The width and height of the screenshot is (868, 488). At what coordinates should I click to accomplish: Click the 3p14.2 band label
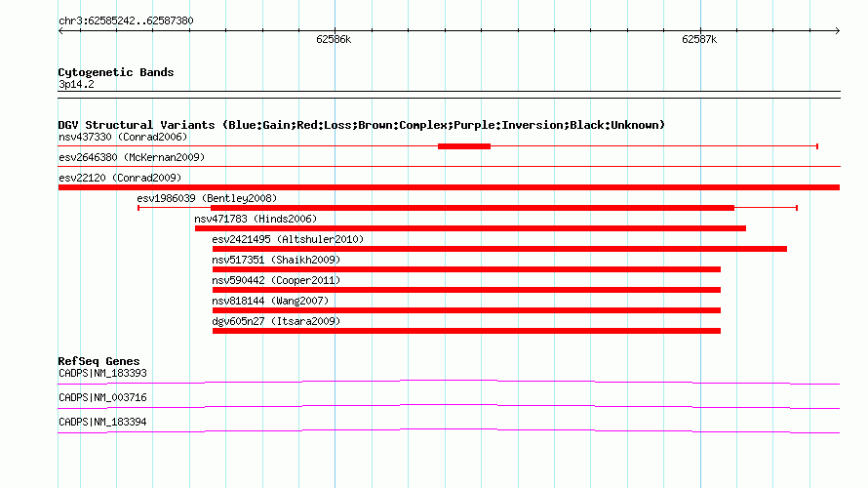(x=76, y=84)
